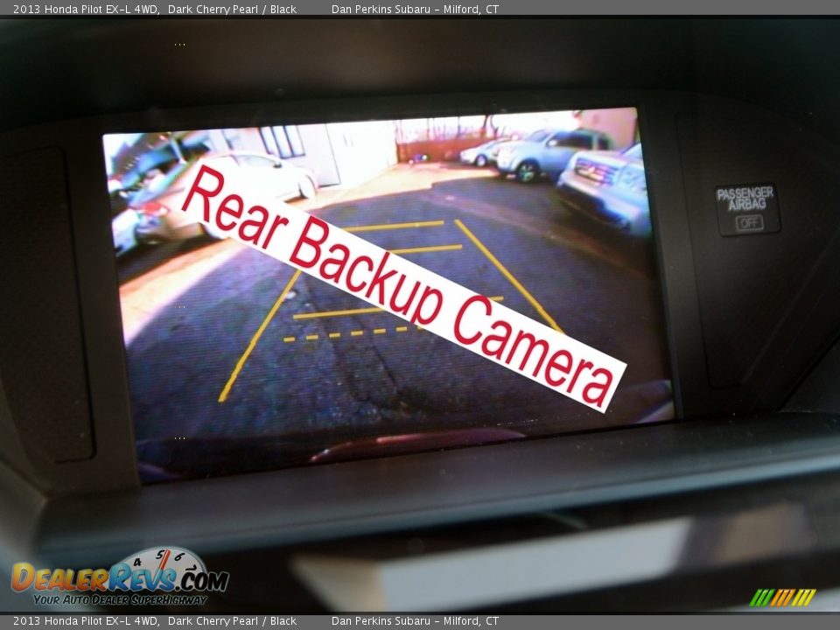Click top Dan Perkins Subaru dealer text
Viewport: 840px width, 630px height.
pos(415,9)
